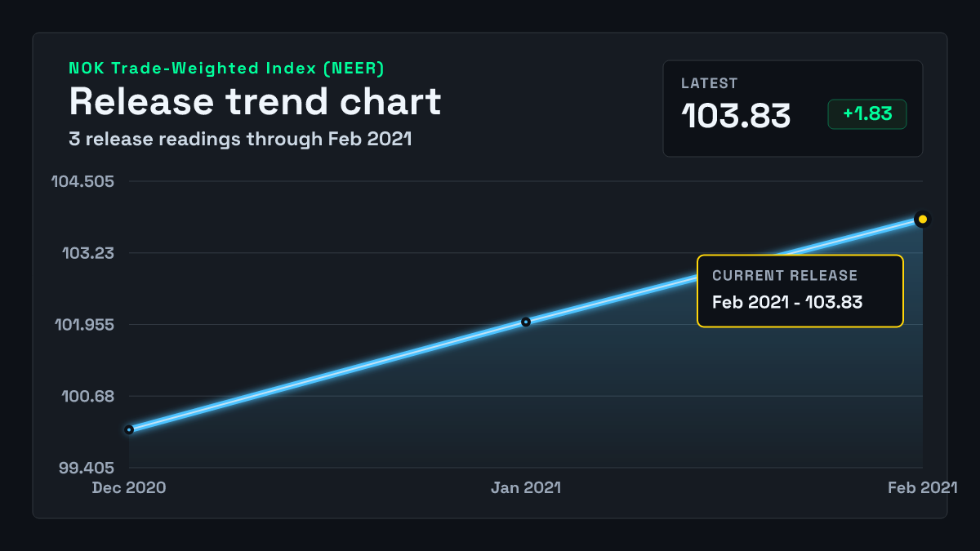This screenshot has width=980, height=551.
Task: Click the 3 release readings subtitle text
Action: [240, 139]
